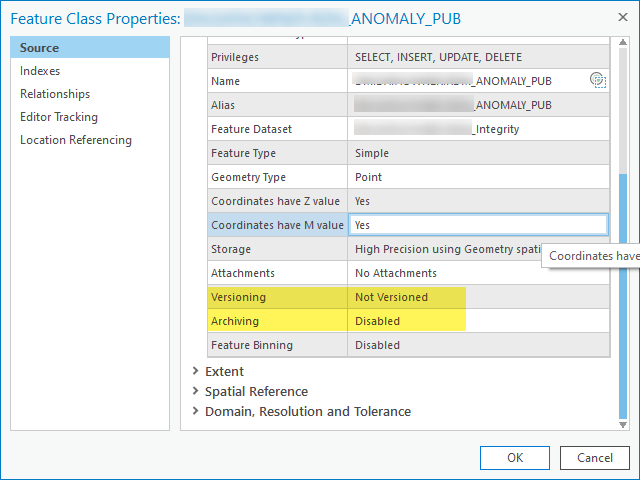Click the Coordinates have M value field
Viewport: 640px width, 480px height.
pos(478,225)
